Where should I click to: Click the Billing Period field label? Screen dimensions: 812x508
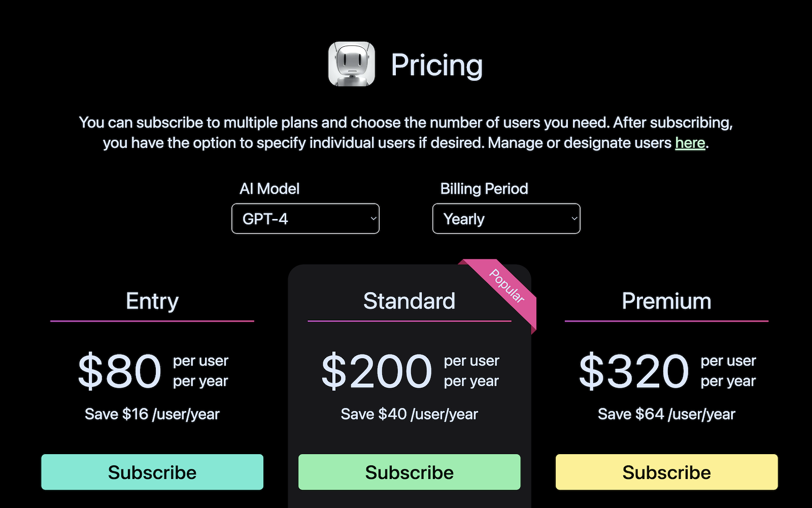coord(484,188)
